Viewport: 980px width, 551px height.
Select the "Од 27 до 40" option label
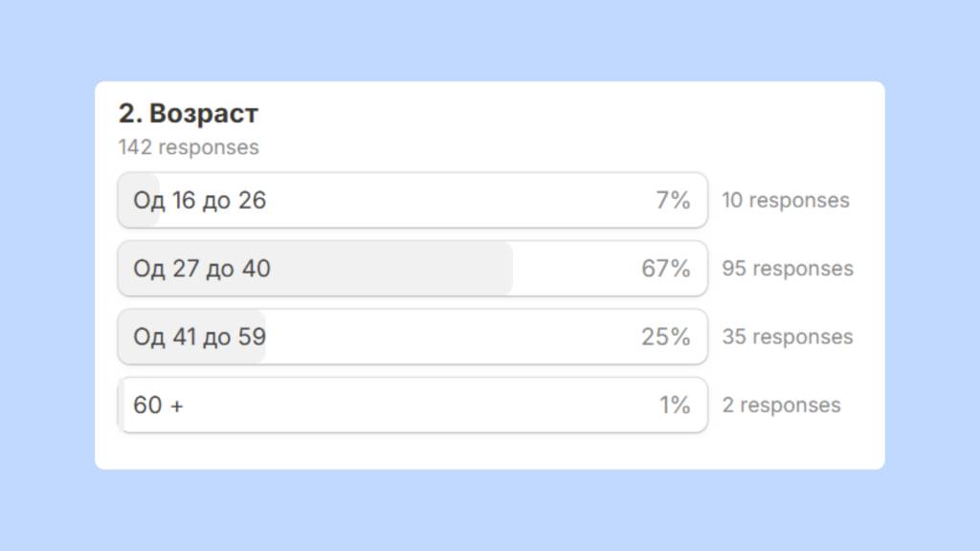pos(201,269)
